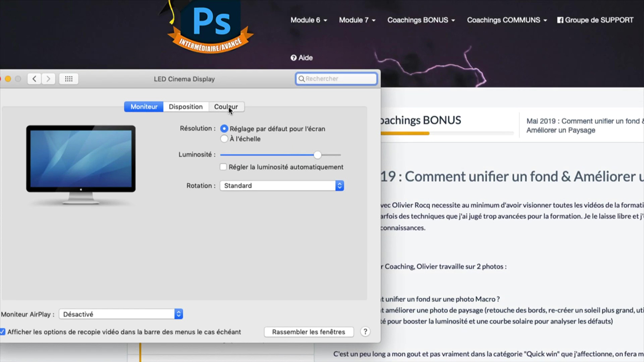Click the back navigation arrow
Screen dimensions: 644x362
click(34, 79)
